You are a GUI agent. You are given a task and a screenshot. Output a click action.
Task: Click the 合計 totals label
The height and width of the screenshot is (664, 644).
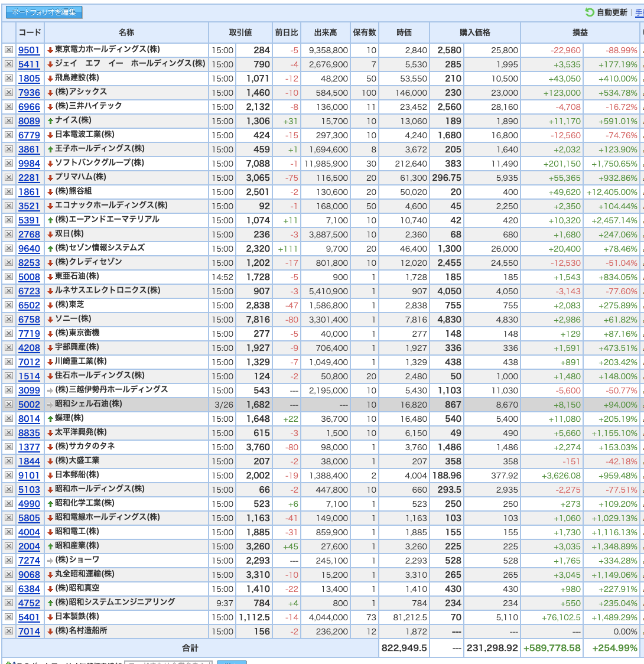pos(190,648)
